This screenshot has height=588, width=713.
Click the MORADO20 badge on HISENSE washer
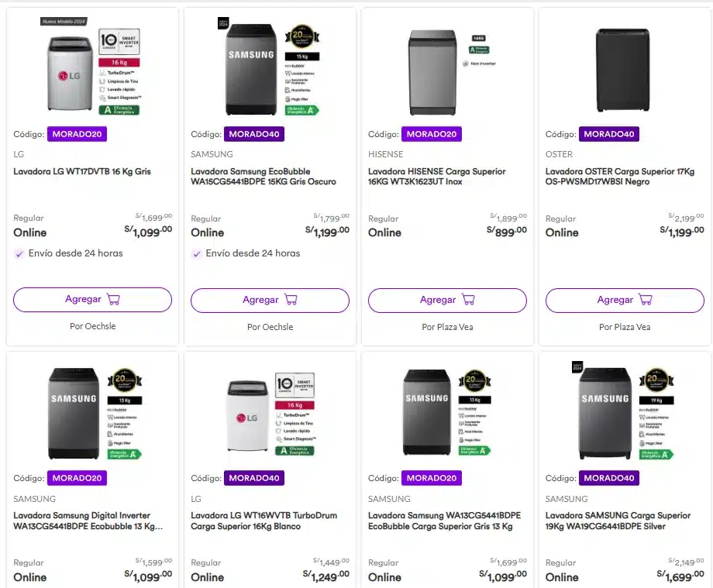click(x=432, y=134)
